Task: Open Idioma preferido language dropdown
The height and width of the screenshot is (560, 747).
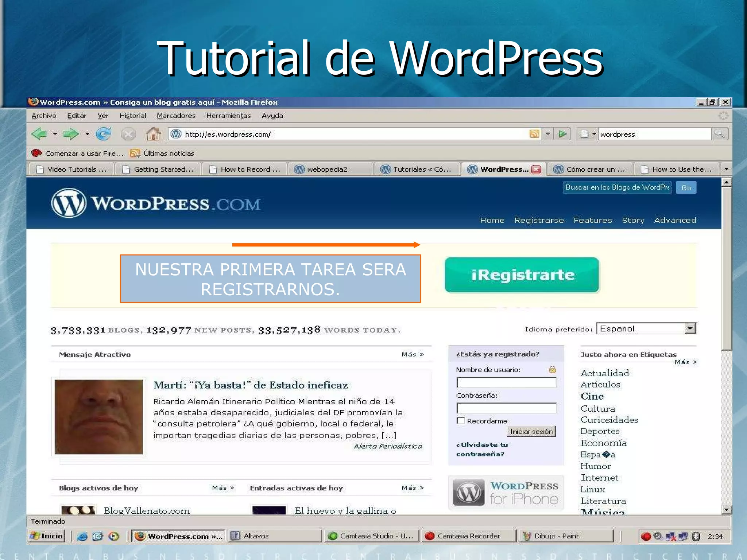Action: [x=646, y=328]
